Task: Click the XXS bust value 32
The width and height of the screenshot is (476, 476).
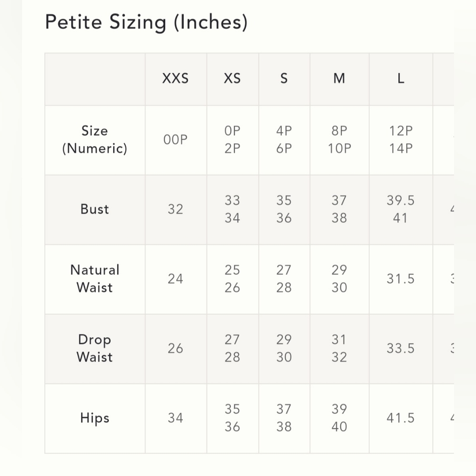Action: pos(176,209)
